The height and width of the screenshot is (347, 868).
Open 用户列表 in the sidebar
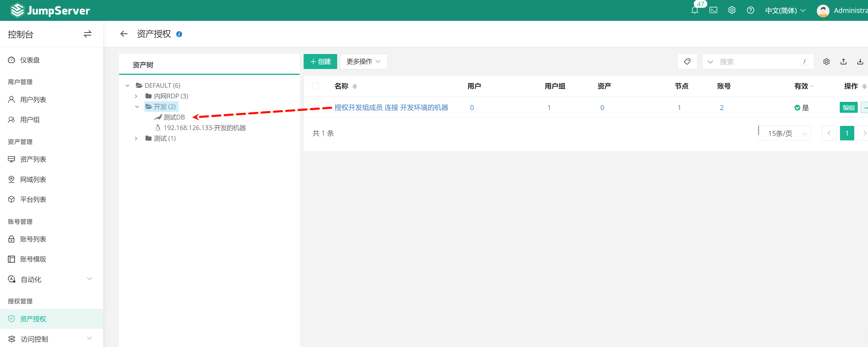pyautogui.click(x=33, y=100)
